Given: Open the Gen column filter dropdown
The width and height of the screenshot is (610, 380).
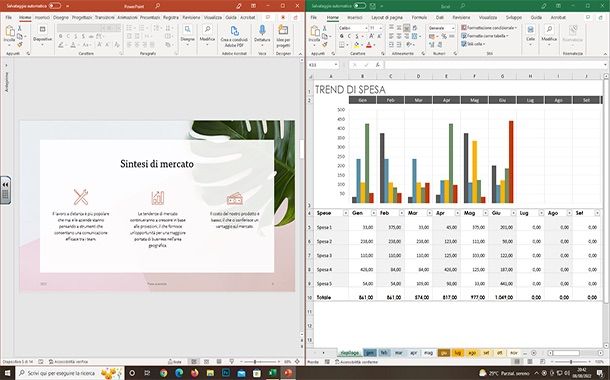Looking at the screenshot, I should (x=373, y=213).
